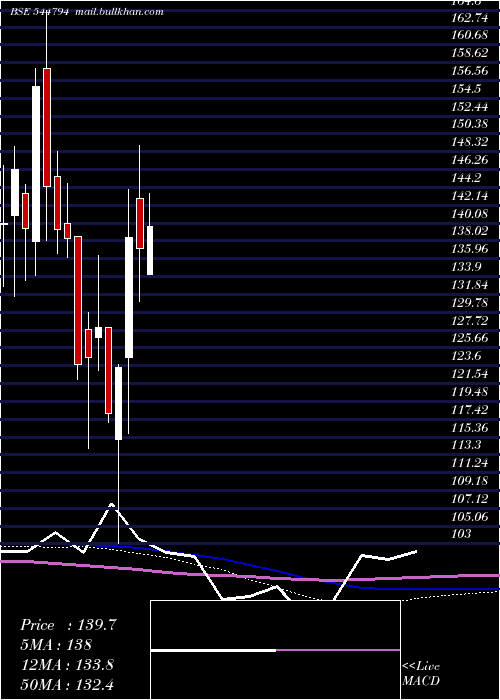This screenshot has width=500, height=700.
Task: Select the 160.68 price axis label
Action: point(470,36)
